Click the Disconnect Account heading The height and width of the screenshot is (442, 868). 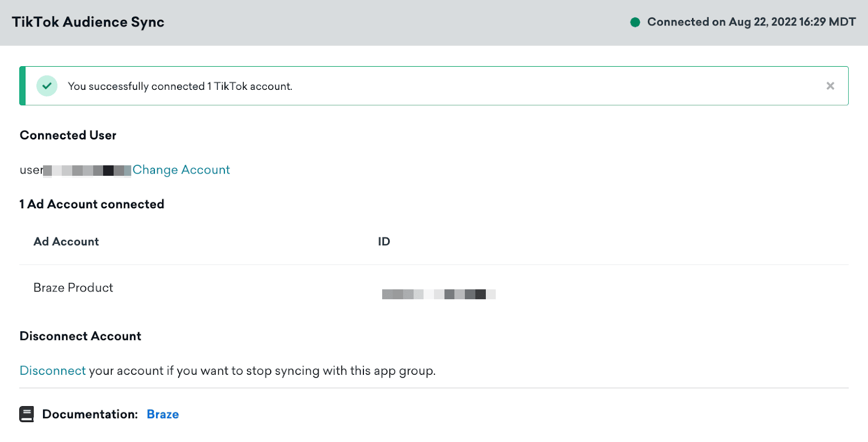pyautogui.click(x=81, y=336)
